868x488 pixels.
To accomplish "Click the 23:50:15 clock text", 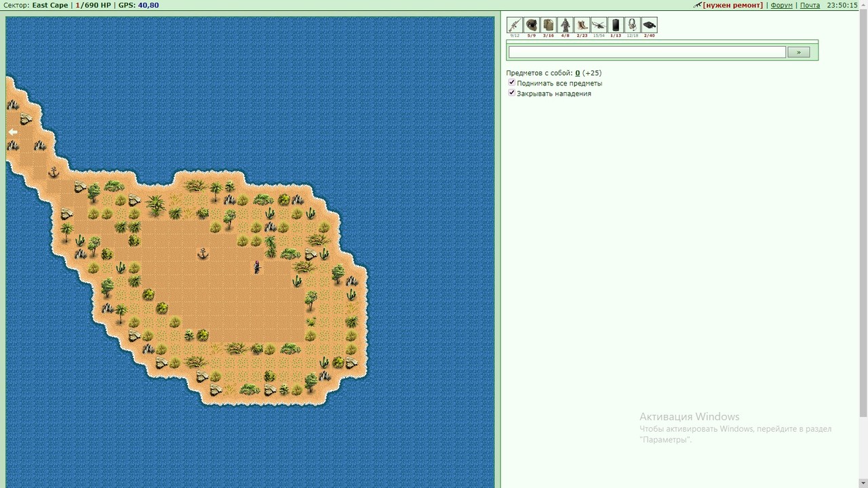I will coord(842,5).
